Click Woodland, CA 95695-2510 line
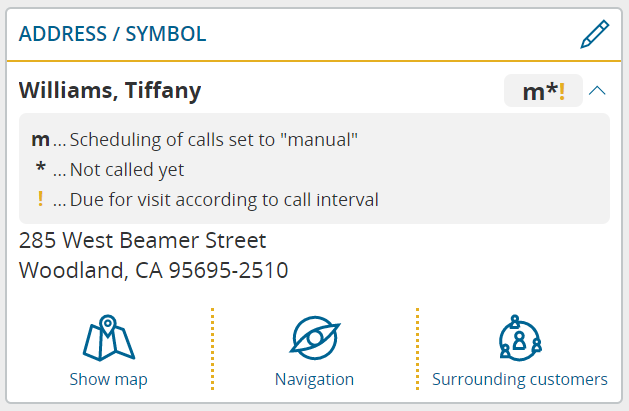Screen dimensions: 629x411 click(153, 270)
